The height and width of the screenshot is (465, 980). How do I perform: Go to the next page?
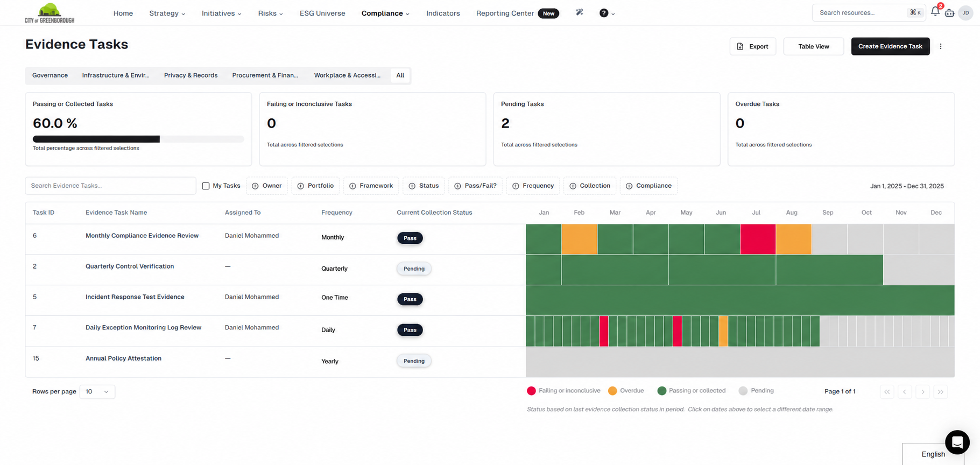[922, 392]
